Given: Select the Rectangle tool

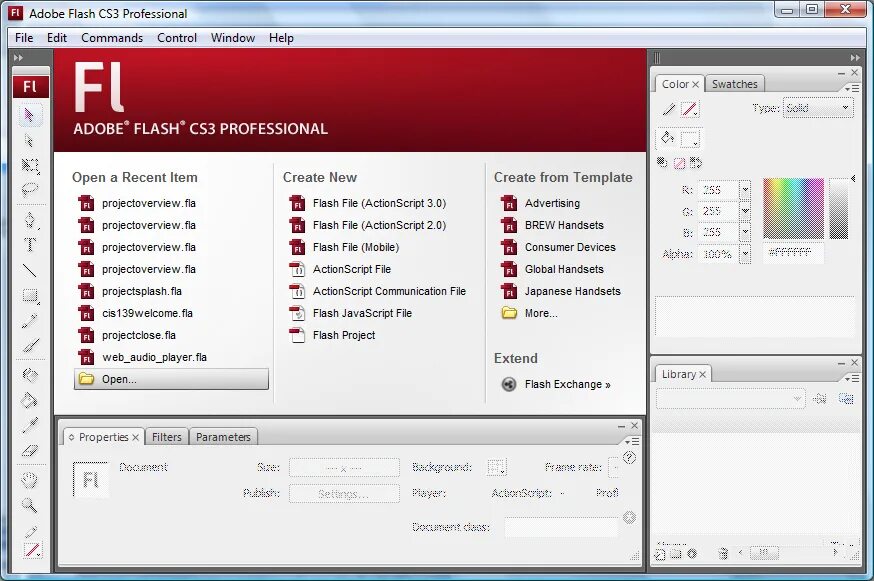Looking at the screenshot, I should pos(30,296).
